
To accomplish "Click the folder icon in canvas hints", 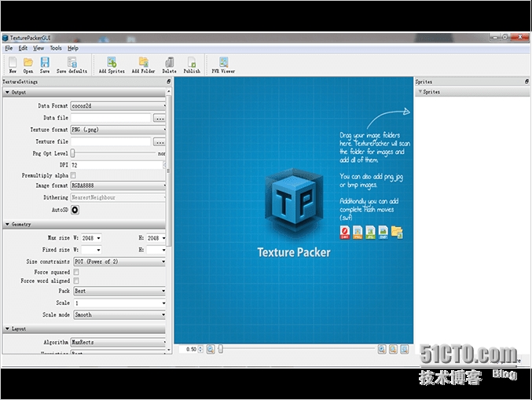I will [397, 233].
